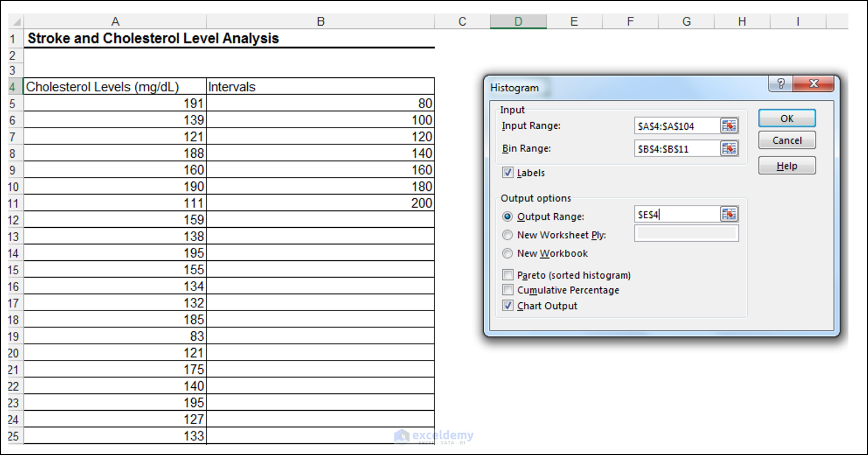This screenshot has height=455, width=868.
Task: Click the Cancel button
Action: pos(787,140)
